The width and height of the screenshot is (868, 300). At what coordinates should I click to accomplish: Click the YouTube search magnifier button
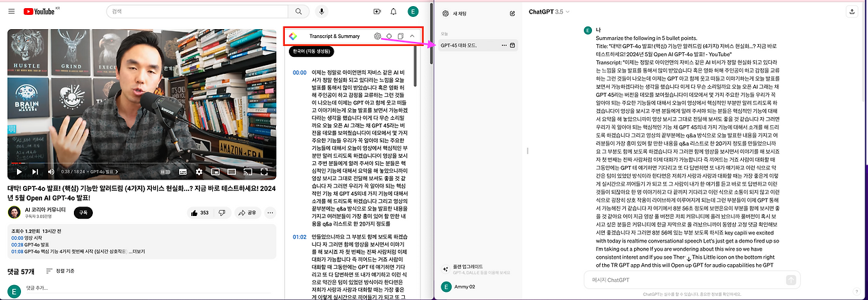[298, 12]
